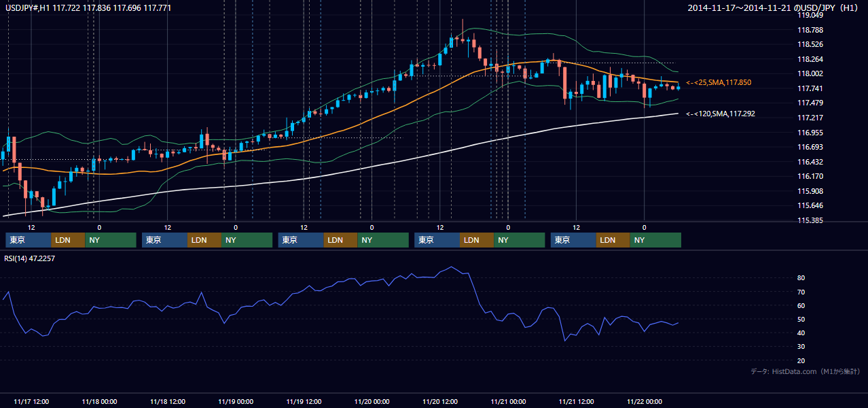Click the RSI 20 level label
Image resolution: width=868 pixels, height=408 pixels.
[x=801, y=360]
